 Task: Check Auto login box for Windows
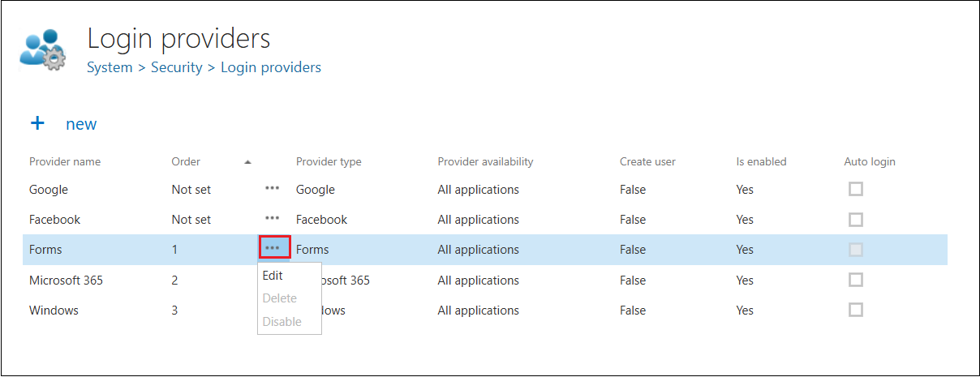pos(855,310)
